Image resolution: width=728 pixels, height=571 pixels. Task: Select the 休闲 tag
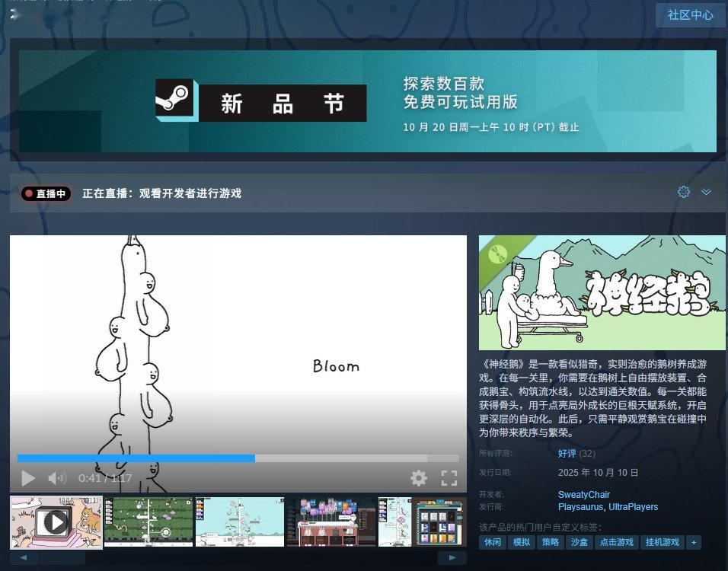[x=493, y=542]
